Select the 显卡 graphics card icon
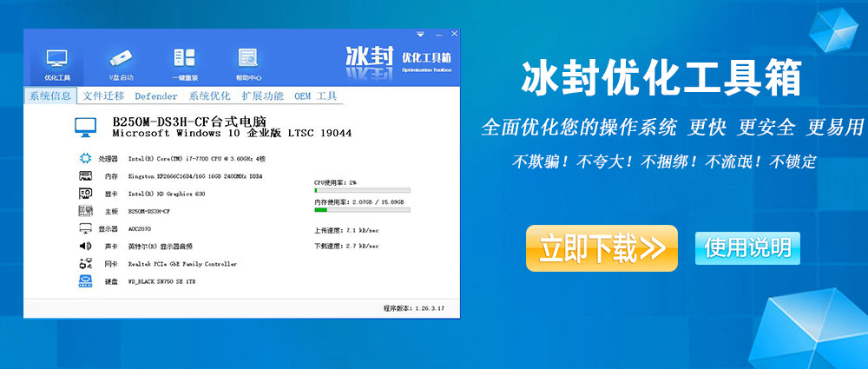This screenshot has width=868, height=369. point(86,194)
